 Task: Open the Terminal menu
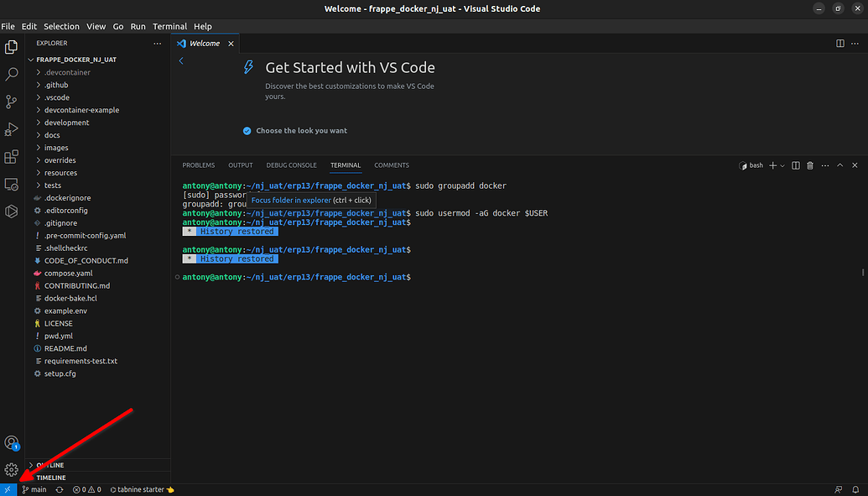pyautogui.click(x=169, y=27)
